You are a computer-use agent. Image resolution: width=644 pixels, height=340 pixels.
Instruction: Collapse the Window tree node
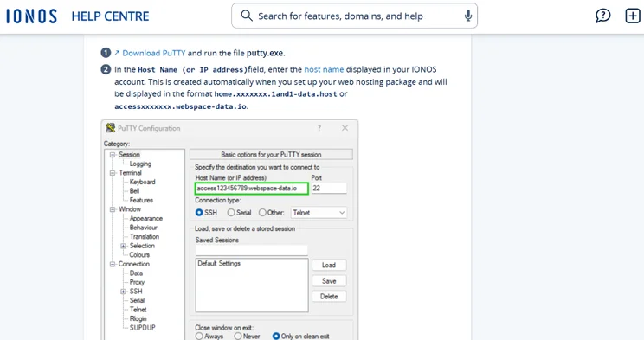tap(113, 209)
